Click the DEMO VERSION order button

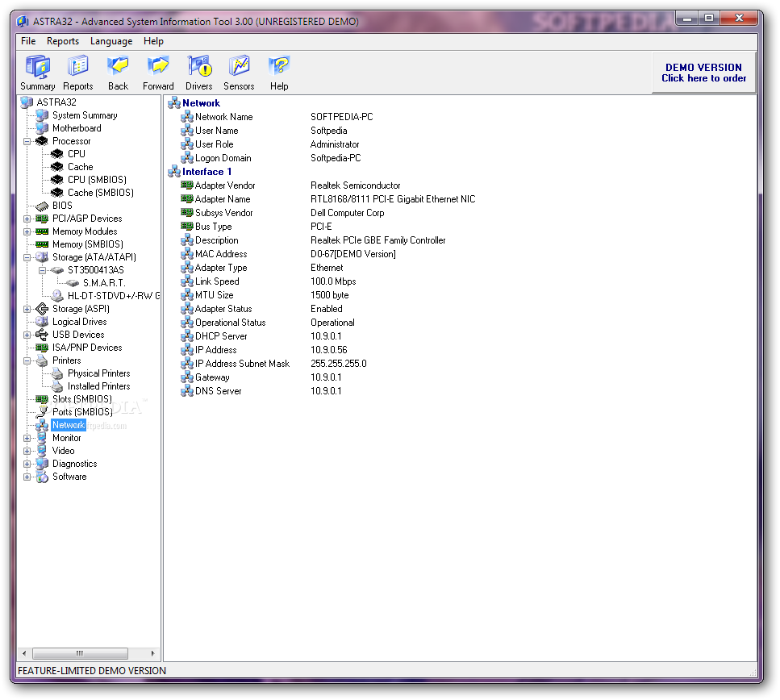703,73
